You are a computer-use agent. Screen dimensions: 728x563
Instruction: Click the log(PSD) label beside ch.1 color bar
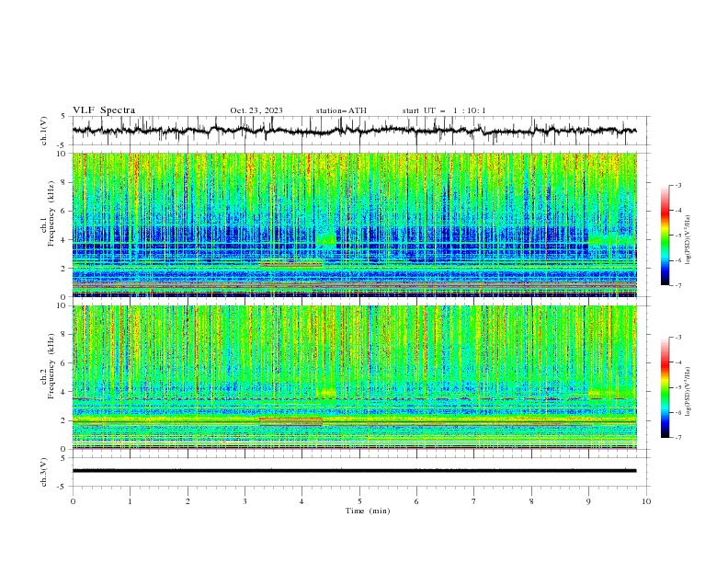click(688, 240)
